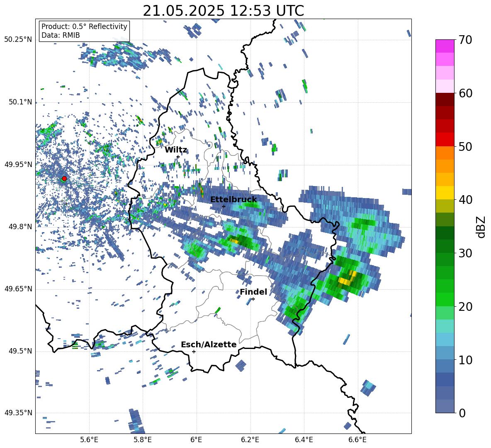This screenshot has height=448, width=491.
Task: Click the Ettelbruck cross marker
Action: pos(224,206)
